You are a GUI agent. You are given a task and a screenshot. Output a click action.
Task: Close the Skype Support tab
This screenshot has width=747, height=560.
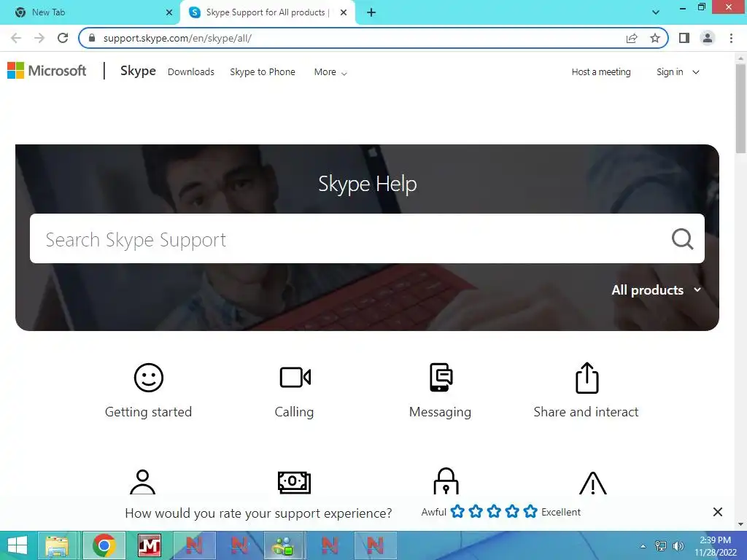tap(344, 12)
